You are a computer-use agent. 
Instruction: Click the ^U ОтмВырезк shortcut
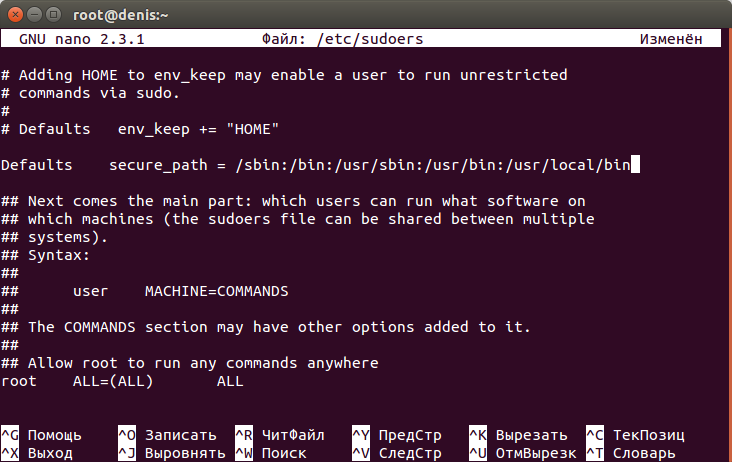point(522,453)
